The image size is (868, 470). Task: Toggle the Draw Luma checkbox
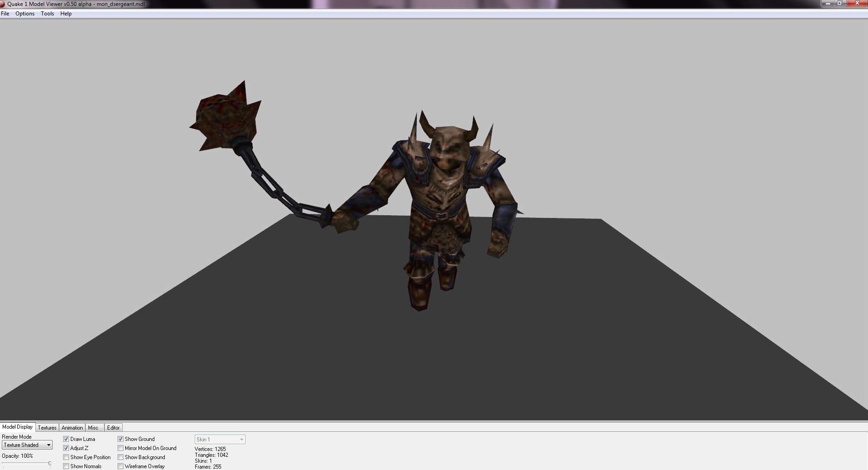pyautogui.click(x=66, y=439)
